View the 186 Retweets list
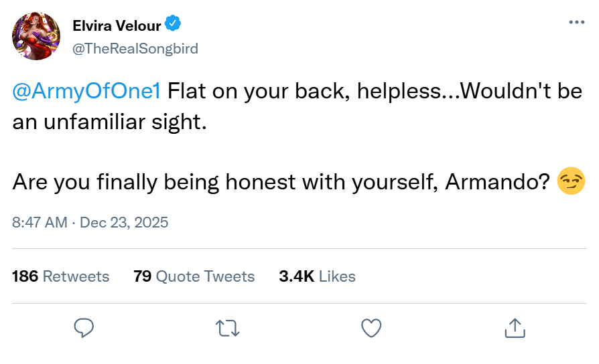This screenshot has width=599, height=364. (x=60, y=276)
